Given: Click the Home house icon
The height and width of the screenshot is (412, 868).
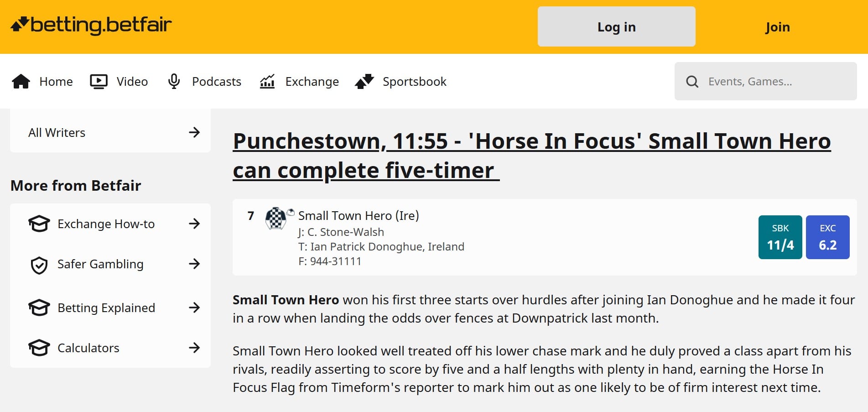Looking at the screenshot, I should (21, 82).
